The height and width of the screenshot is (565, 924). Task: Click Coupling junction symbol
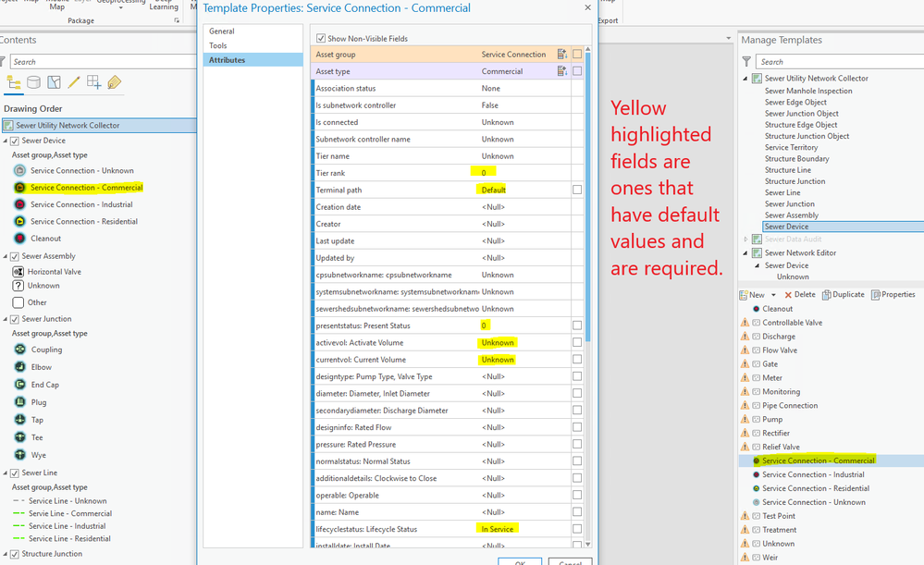20,350
